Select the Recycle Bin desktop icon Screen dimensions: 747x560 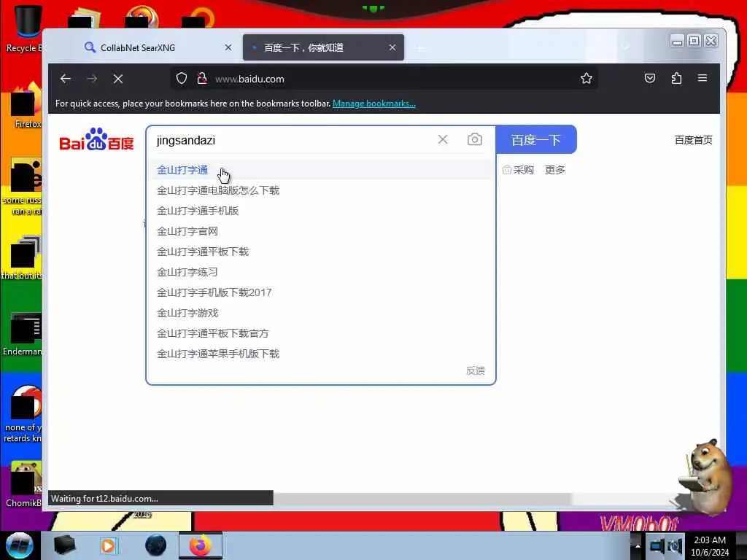[x=26, y=28]
